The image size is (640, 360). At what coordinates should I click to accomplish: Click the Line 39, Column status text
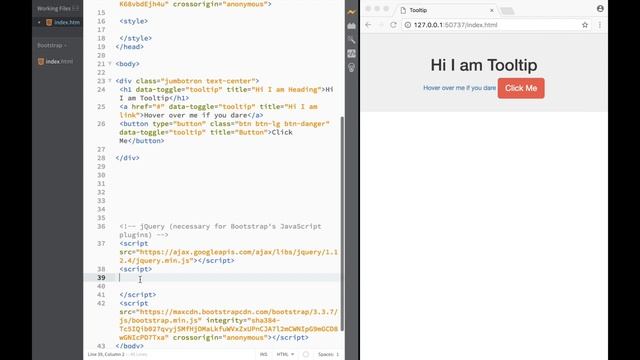(x=106, y=354)
